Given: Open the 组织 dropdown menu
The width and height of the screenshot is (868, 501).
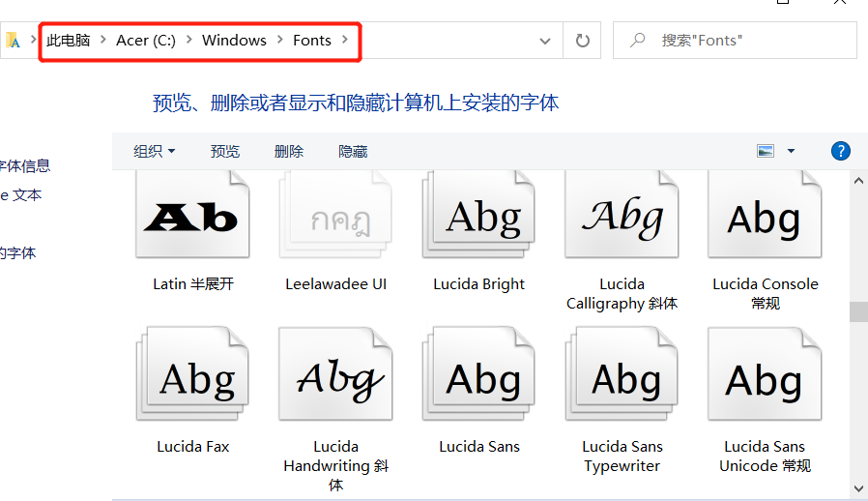Looking at the screenshot, I should point(154,151).
